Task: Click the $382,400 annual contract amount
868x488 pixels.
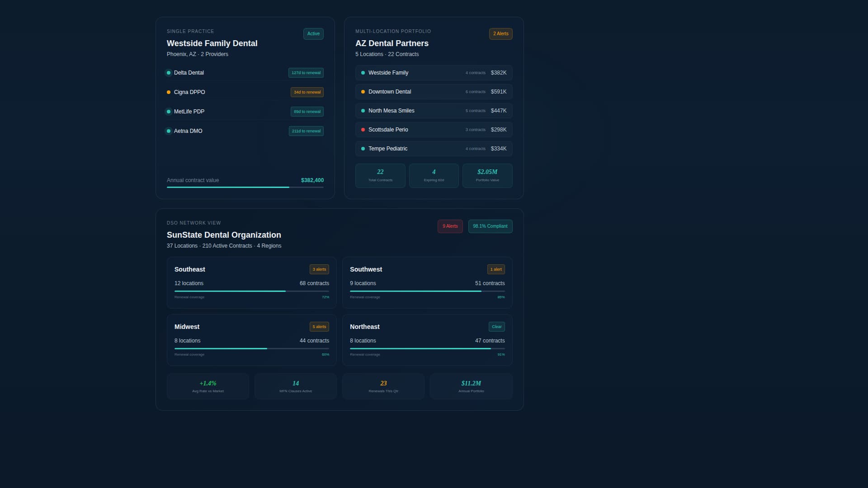Action: (x=312, y=180)
